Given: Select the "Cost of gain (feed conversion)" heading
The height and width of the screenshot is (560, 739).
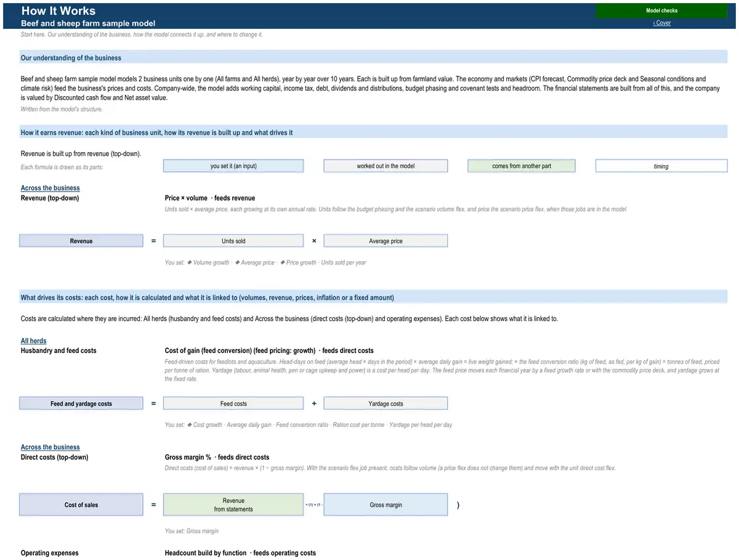Looking at the screenshot, I should coord(269,351).
